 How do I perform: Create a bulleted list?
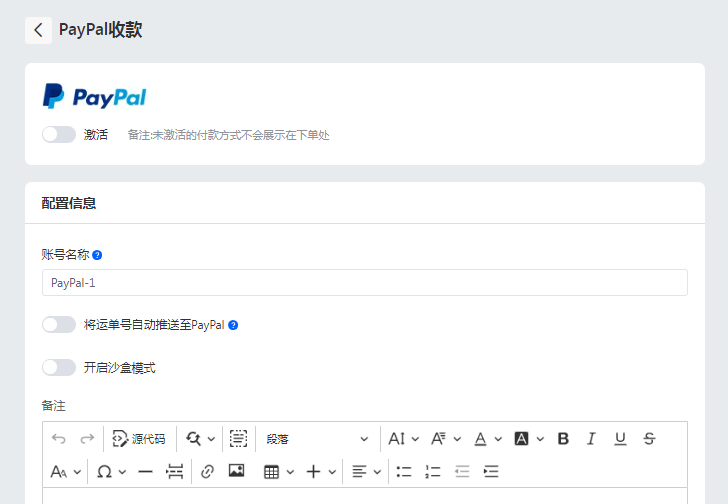pyautogui.click(x=404, y=472)
